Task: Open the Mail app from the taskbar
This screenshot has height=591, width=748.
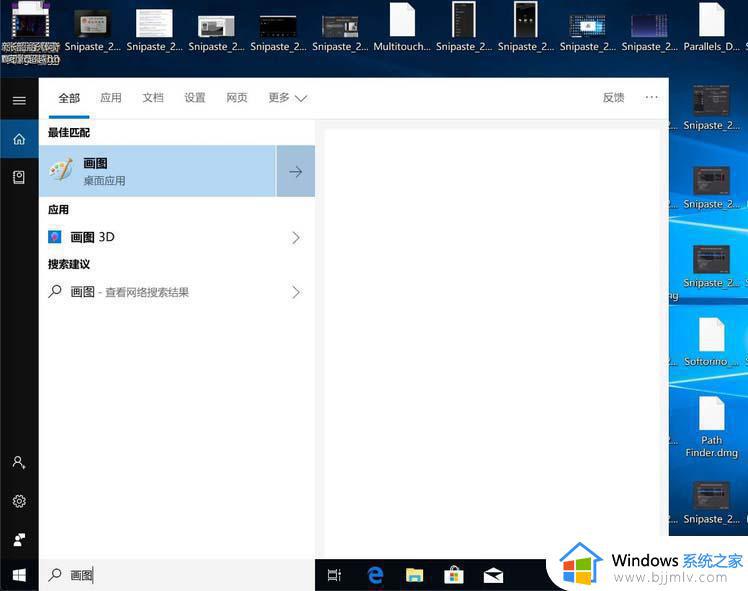Action: [x=493, y=576]
